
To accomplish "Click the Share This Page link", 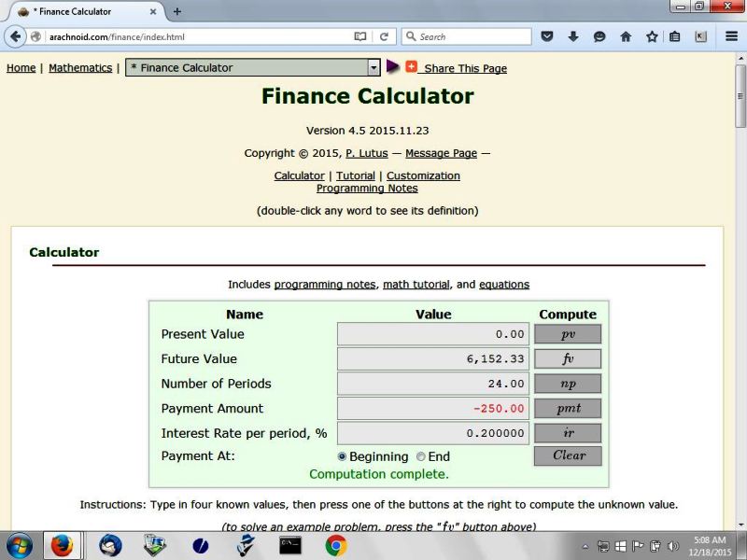I will pyautogui.click(x=465, y=68).
